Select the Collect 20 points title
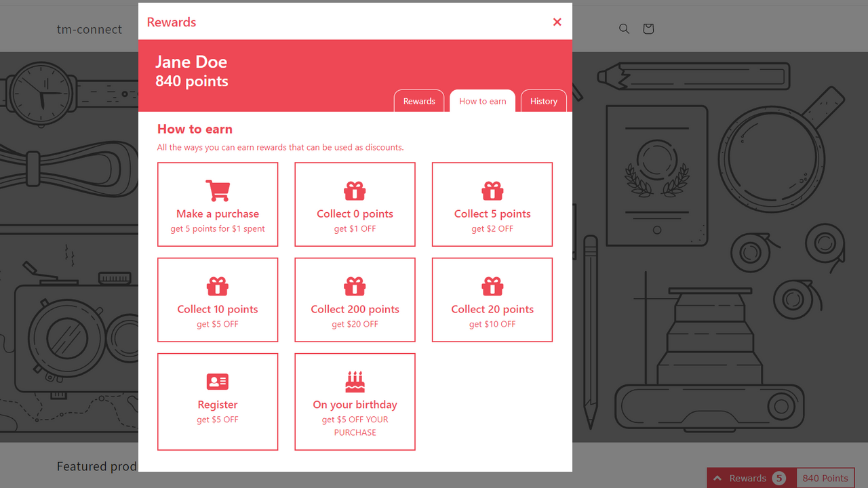Image resolution: width=868 pixels, height=488 pixels. pyautogui.click(x=492, y=309)
